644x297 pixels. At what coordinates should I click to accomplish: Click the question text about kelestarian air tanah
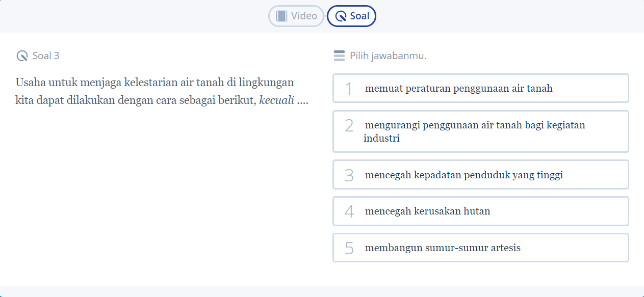(154, 83)
